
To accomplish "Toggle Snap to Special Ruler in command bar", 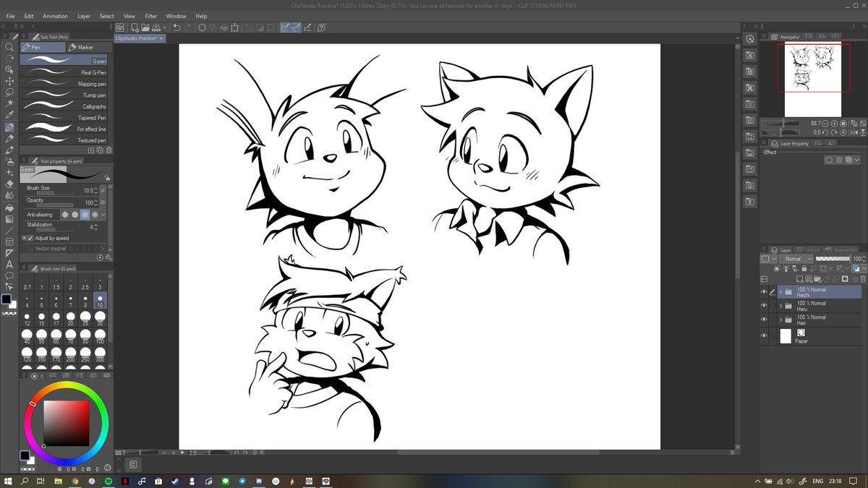I will pos(297,27).
